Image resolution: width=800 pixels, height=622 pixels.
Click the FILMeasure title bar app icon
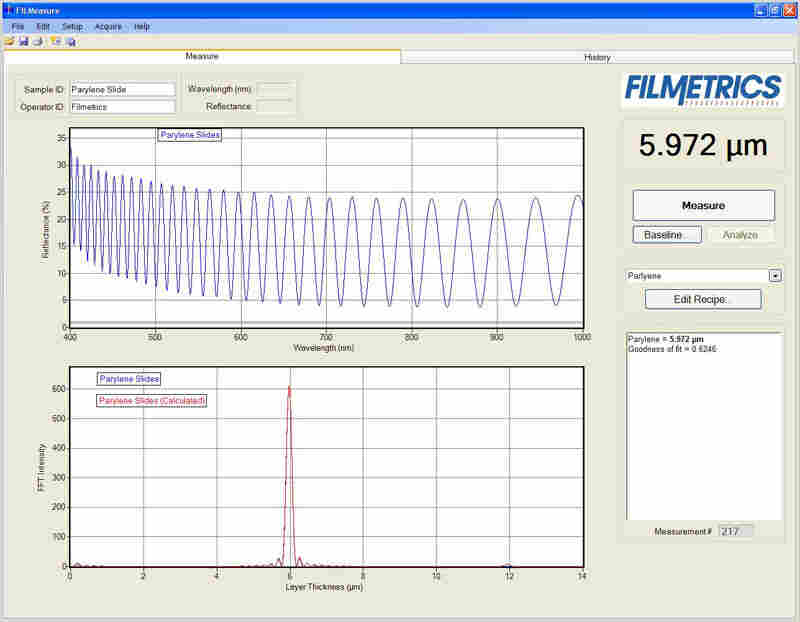pos(8,9)
